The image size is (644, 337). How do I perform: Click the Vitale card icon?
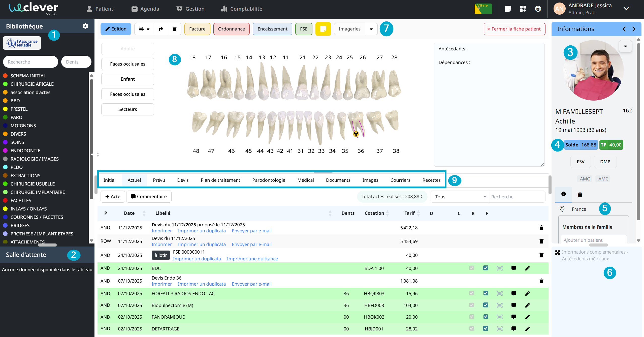click(x=483, y=9)
